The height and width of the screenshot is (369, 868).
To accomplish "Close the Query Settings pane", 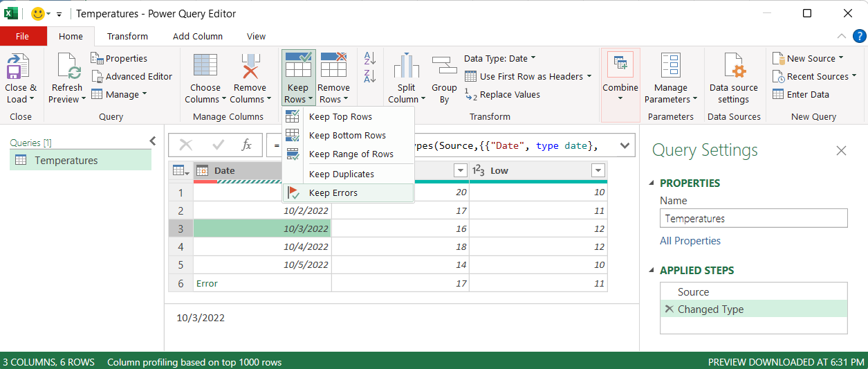I will [842, 150].
